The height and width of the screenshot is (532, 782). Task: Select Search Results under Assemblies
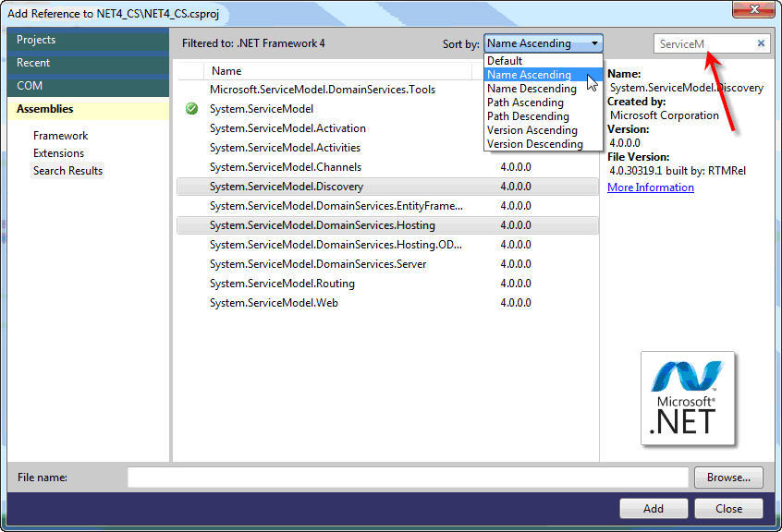[x=67, y=170]
